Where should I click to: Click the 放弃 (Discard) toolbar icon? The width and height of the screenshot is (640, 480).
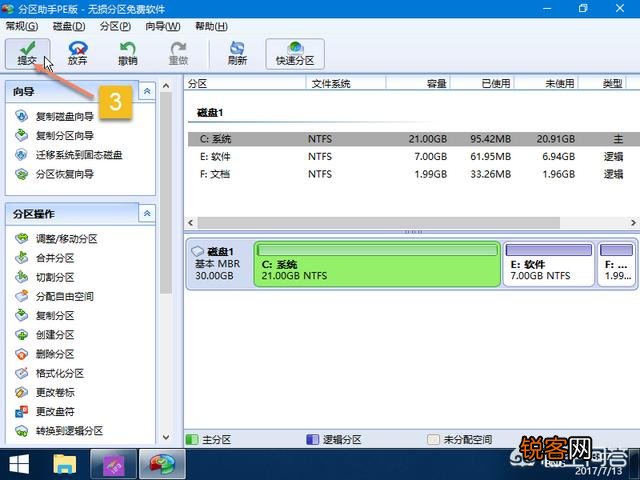click(x=78, y=53)
